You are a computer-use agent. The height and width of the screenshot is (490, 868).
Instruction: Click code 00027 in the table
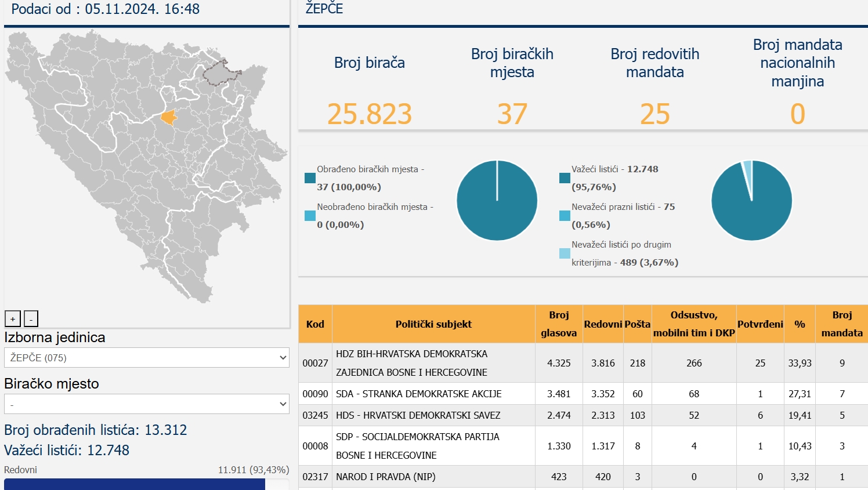coord(315,363)
